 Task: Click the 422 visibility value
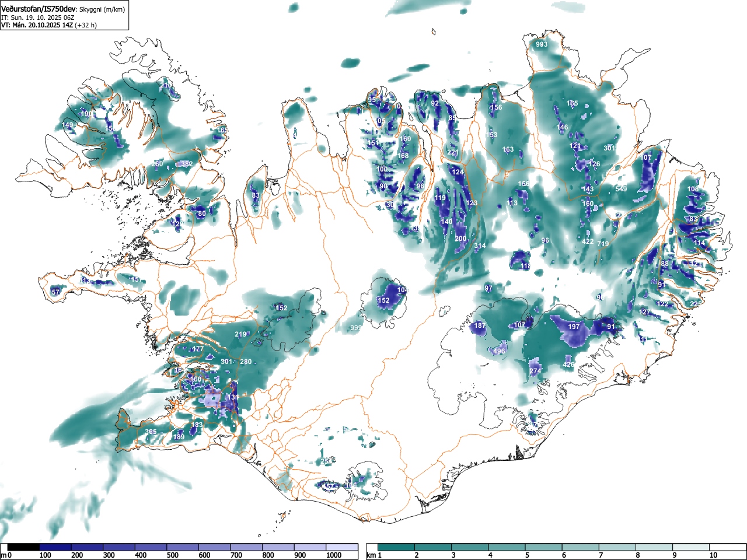tap(588, 242)
